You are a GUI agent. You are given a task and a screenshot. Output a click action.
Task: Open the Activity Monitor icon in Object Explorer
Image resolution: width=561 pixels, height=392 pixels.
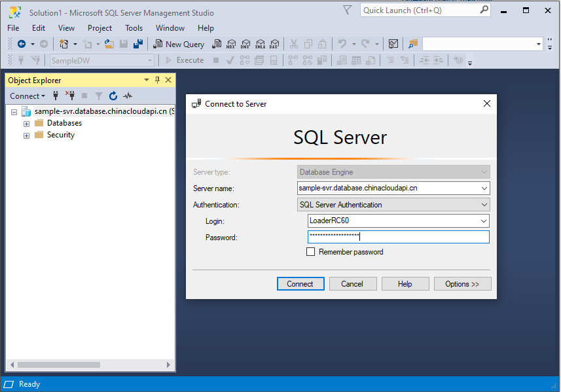pos(128,96)
